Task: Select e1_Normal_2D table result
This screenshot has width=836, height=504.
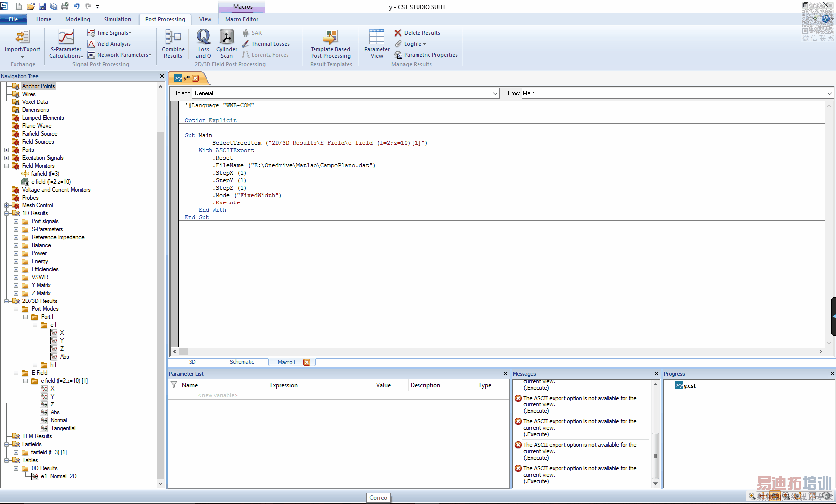Action: tap(58, 476)
